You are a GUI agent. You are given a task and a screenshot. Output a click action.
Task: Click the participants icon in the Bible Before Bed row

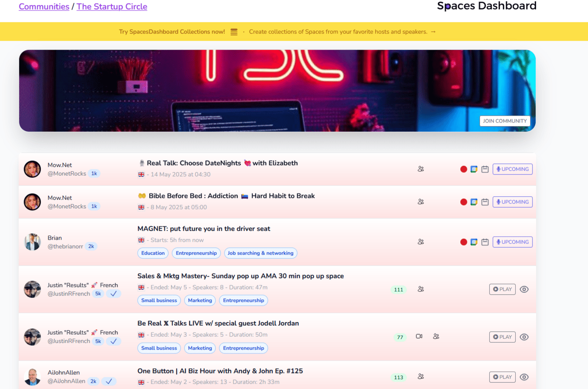421,202
